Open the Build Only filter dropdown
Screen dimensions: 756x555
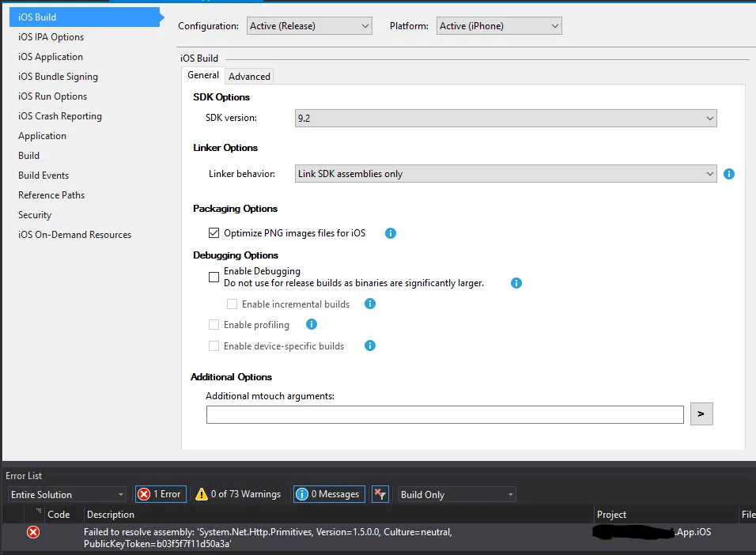[456, 495]
